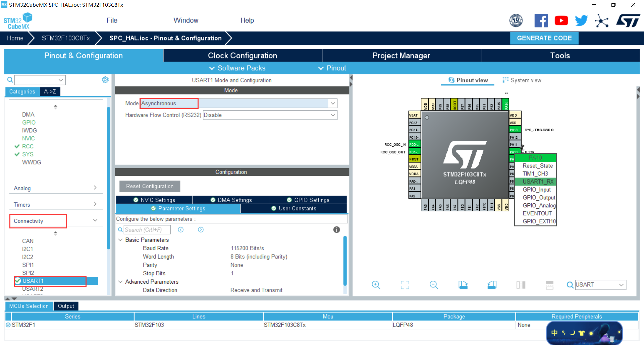Go to previous parameter search result
Image resolution: width=644 pixels, height=345 pixels.
click(181, 229)
